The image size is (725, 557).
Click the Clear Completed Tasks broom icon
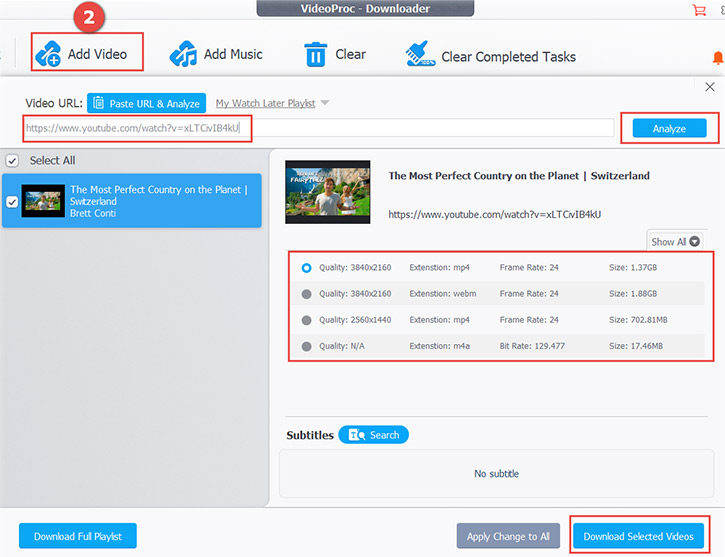(420, 54)
